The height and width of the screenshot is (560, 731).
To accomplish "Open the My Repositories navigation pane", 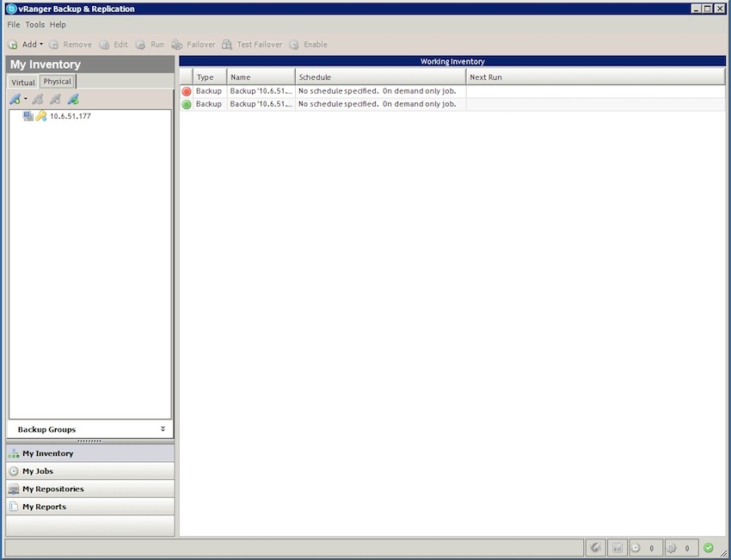I will (90, 489).
